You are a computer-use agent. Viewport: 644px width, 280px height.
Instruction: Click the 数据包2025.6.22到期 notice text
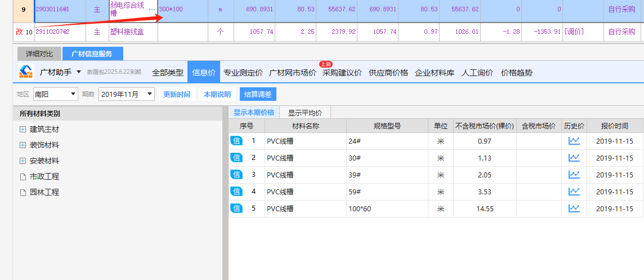click(x=114, y=72)
